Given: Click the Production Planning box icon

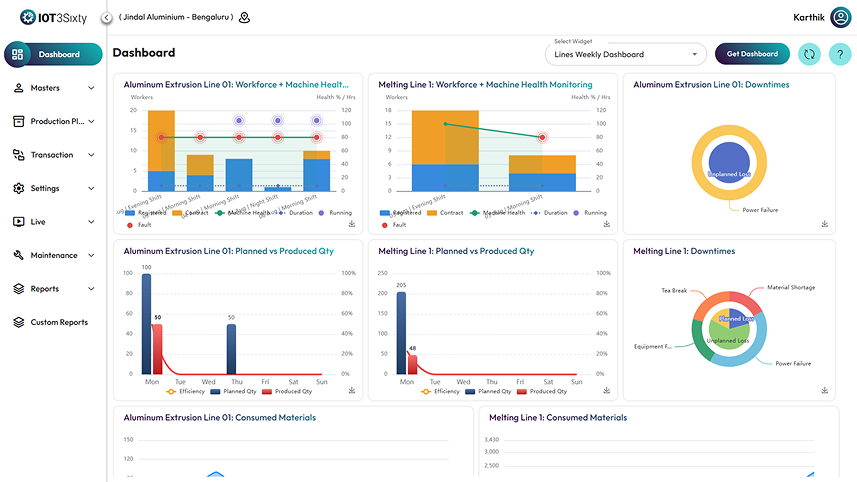Looking at the screenshot, I should (19, 121).
